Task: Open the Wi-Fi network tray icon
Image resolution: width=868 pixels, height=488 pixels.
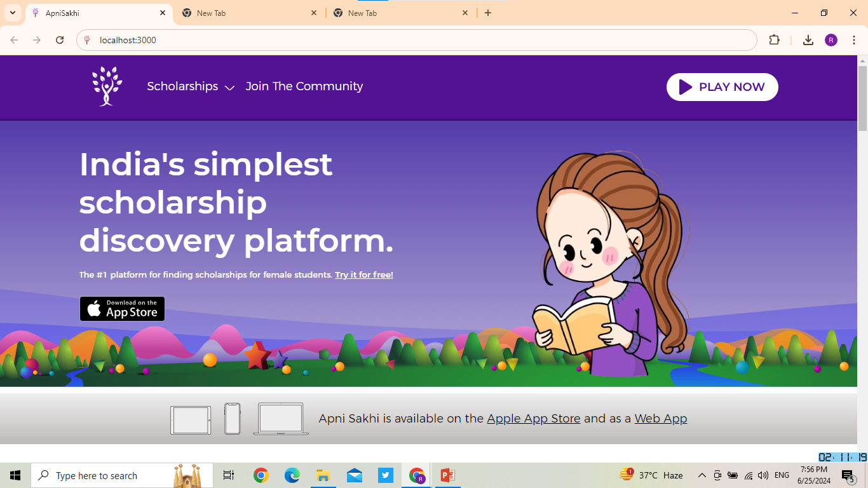Action: click(748, 475)
